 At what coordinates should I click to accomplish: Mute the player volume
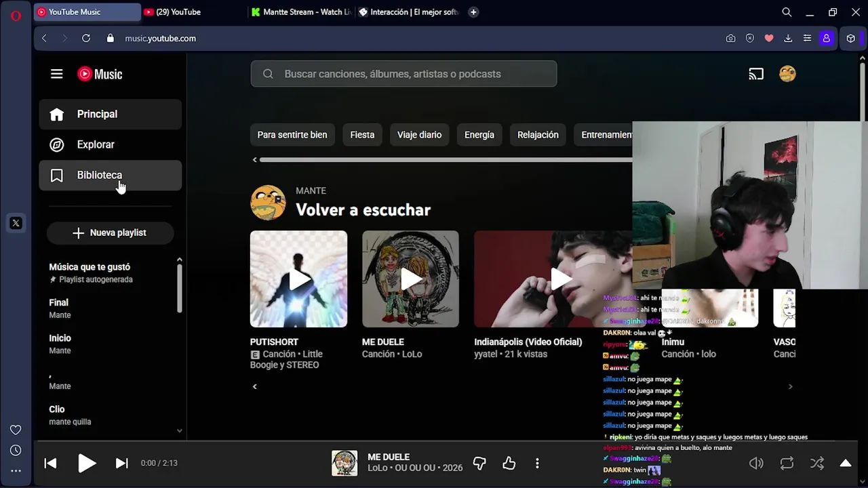(756, 464)
